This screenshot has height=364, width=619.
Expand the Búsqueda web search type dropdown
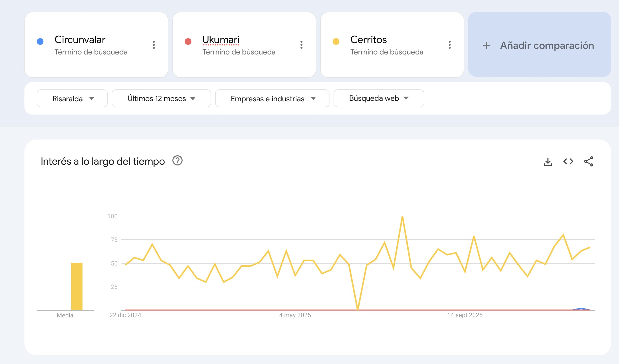379,98
